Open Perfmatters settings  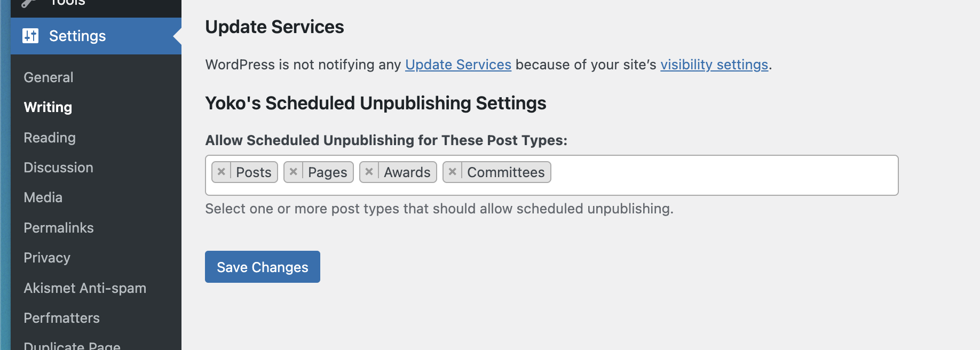(62, 318)
